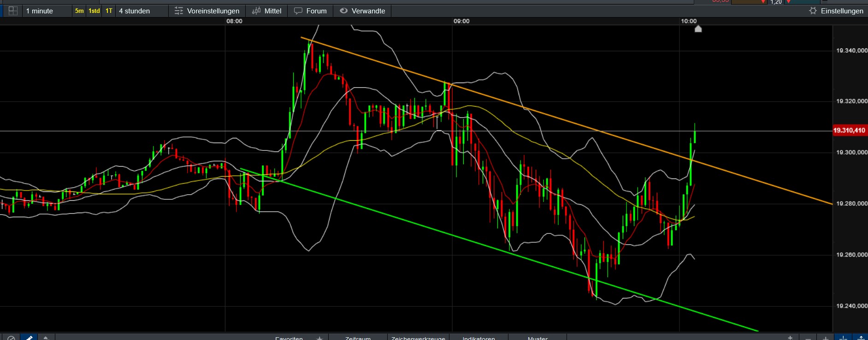The image size is (868, 340).
Task: Select the orange upper trend line
Action: (x=567, y=121)
